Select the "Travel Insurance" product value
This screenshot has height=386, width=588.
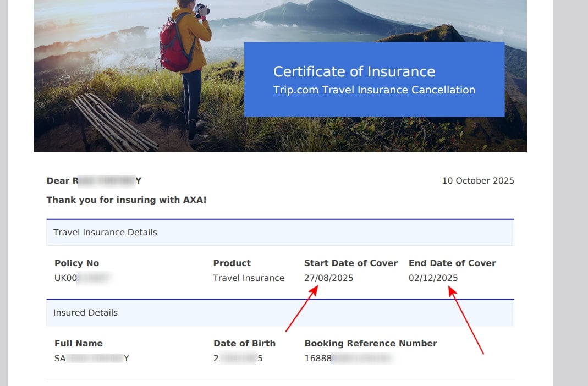coord(249,278)
